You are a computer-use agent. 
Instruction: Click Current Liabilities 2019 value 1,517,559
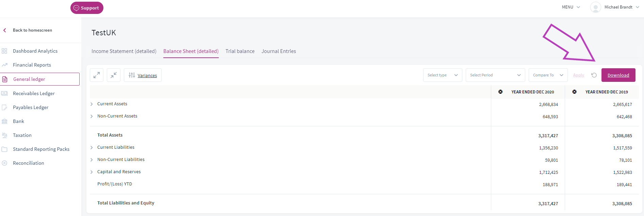coord(623,148)
